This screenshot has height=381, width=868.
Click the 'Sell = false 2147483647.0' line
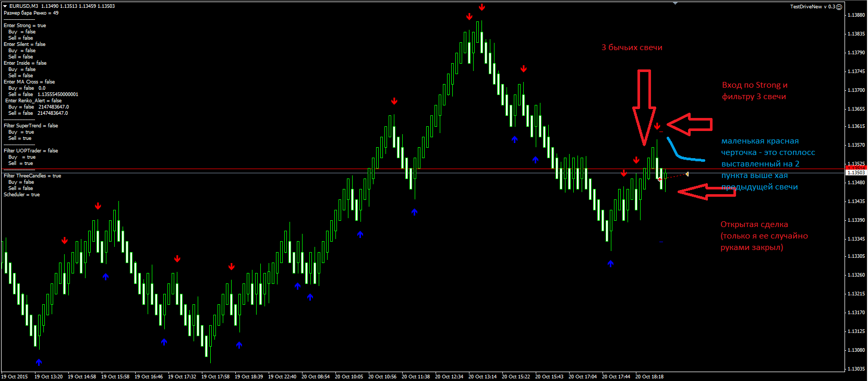(38, 113)
